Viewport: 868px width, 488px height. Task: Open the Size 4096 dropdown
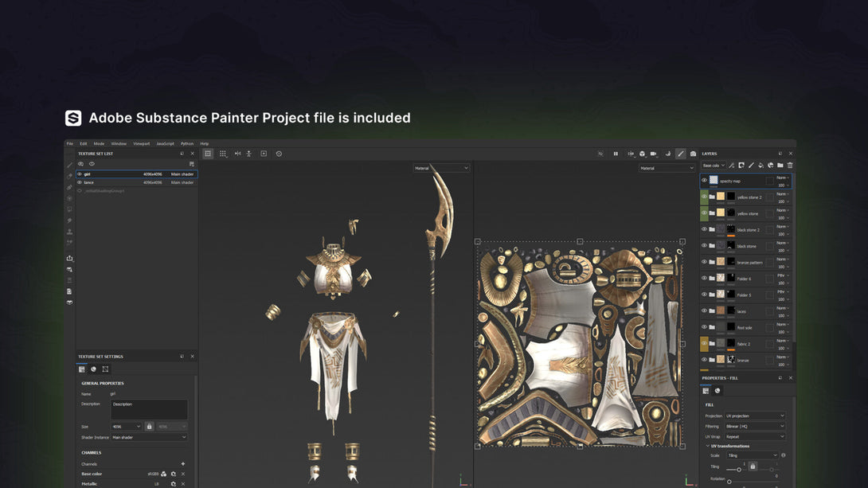pos(126,427)
